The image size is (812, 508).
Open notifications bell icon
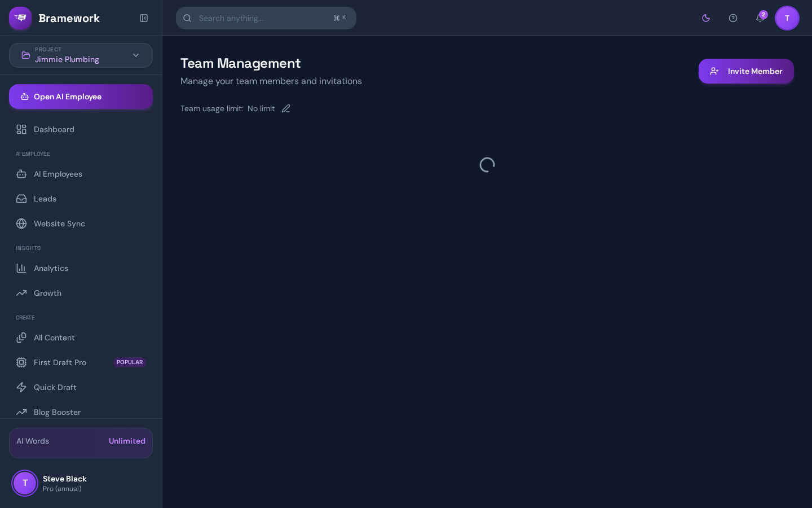click(760, 18)
